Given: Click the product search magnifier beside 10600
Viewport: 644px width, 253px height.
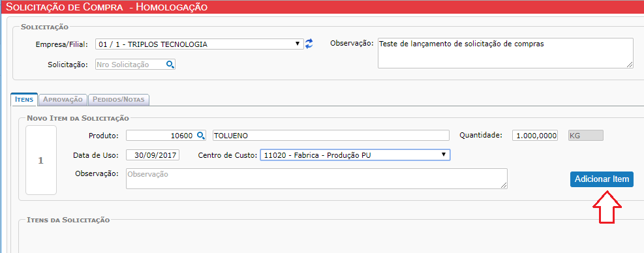Looking at the screenshot, I should click(200, 136).
